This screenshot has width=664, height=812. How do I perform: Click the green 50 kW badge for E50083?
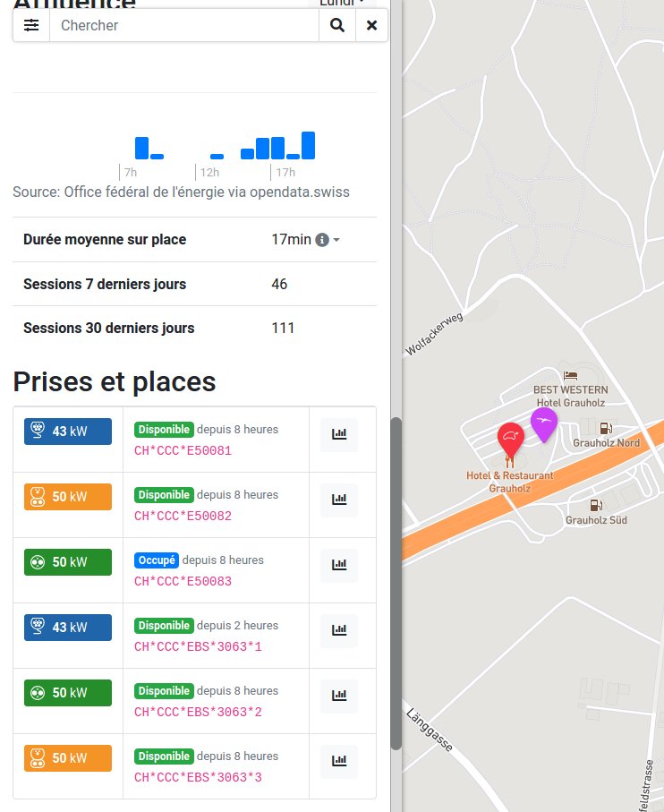coord(68,562)
